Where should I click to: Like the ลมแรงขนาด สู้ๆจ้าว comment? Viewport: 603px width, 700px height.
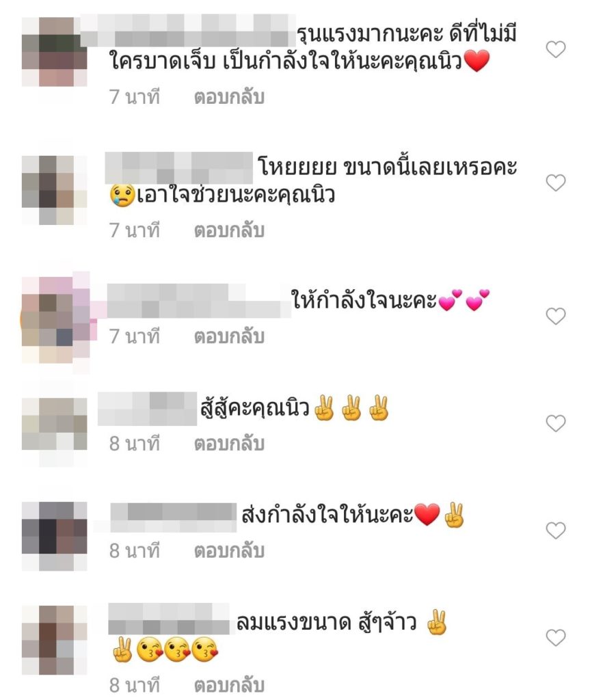tap(556, 637)
